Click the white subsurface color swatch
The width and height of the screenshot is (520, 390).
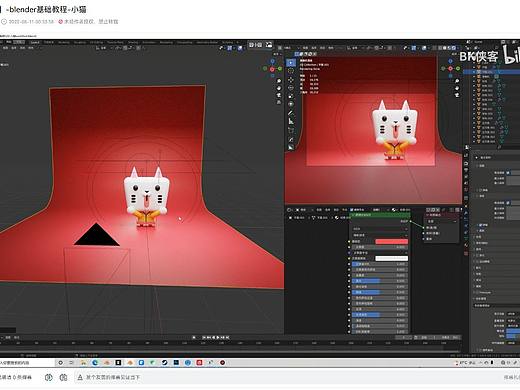392,258
